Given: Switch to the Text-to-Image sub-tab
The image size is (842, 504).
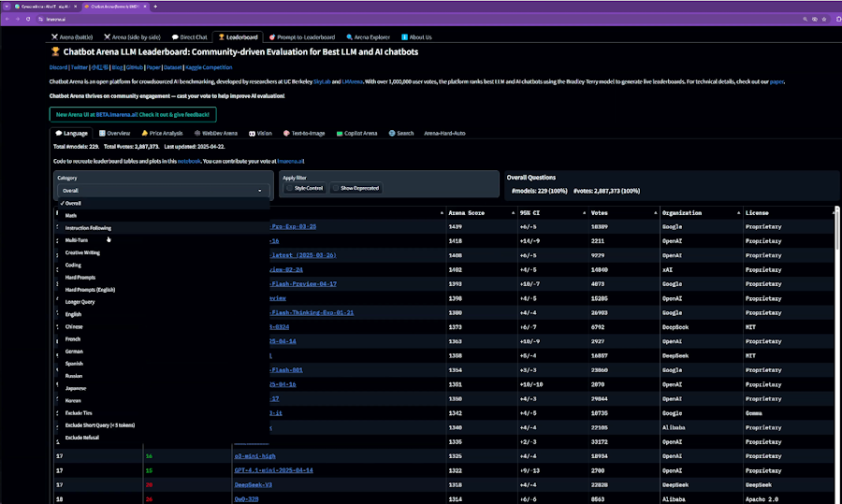Looking at the screenshot, I should 304,133.
